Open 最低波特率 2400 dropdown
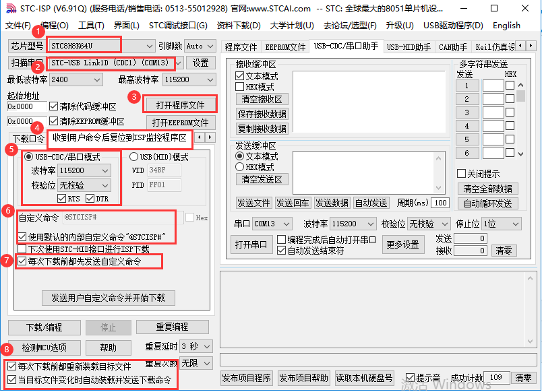This screenshot has width=542, height=392. coord(76,79)
